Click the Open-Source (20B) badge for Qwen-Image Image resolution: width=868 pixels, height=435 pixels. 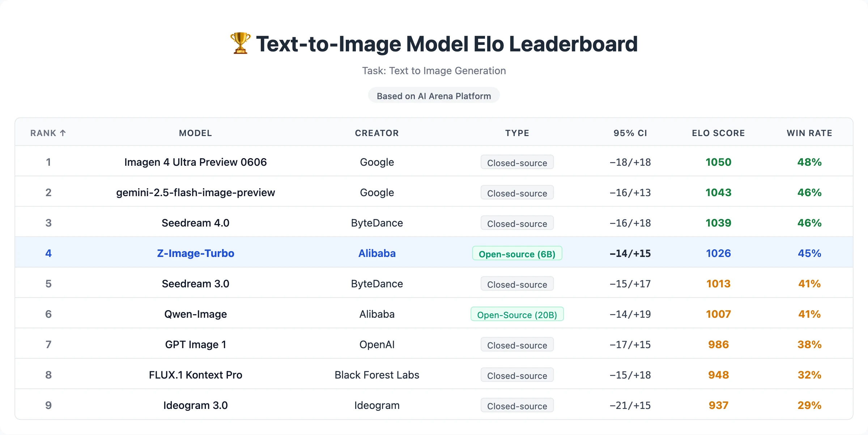[x=517, y=314]
